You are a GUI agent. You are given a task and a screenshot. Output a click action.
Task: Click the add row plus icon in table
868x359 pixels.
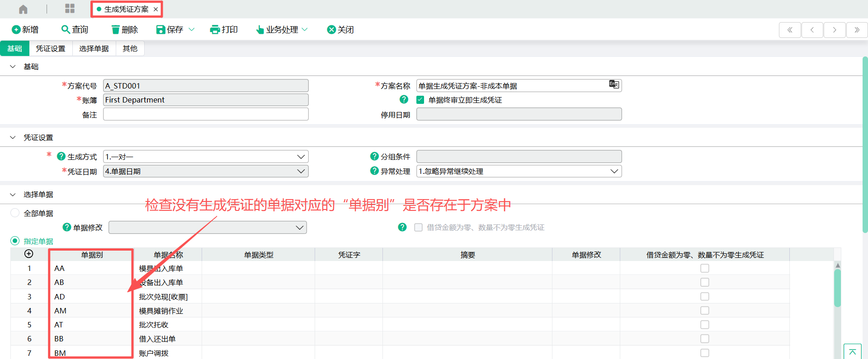coord(29,254)
